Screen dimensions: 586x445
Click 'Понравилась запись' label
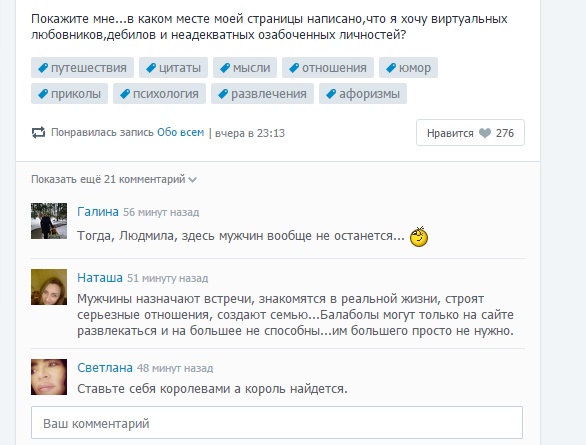pyautogui.click(x=102, y=132)
